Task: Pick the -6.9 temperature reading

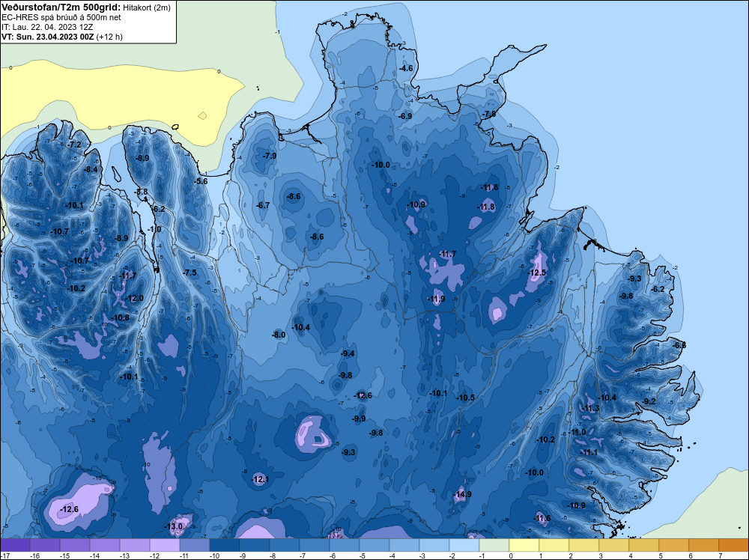Action: tap(405, 116)
